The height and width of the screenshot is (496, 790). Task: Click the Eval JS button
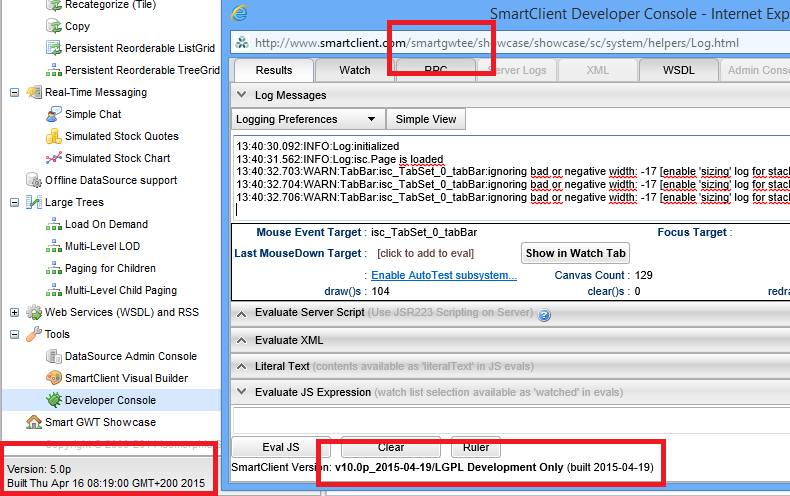(x=280, y=447)
